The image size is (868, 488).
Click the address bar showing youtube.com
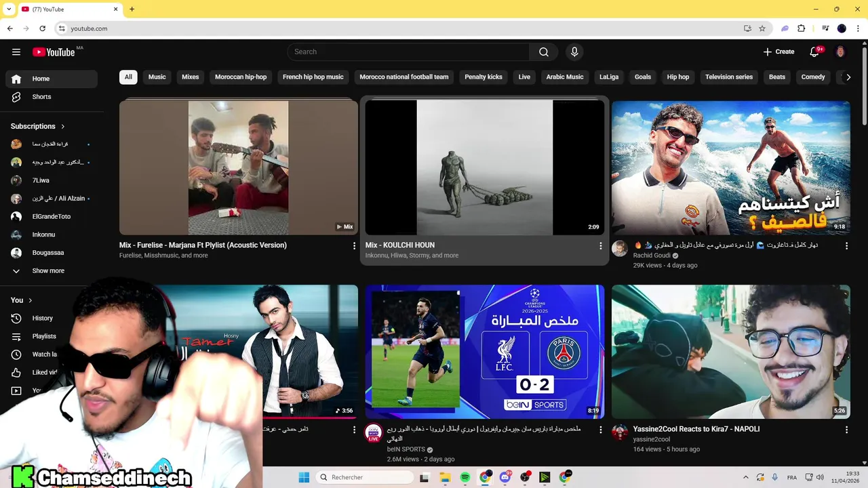tap(400, 28)
